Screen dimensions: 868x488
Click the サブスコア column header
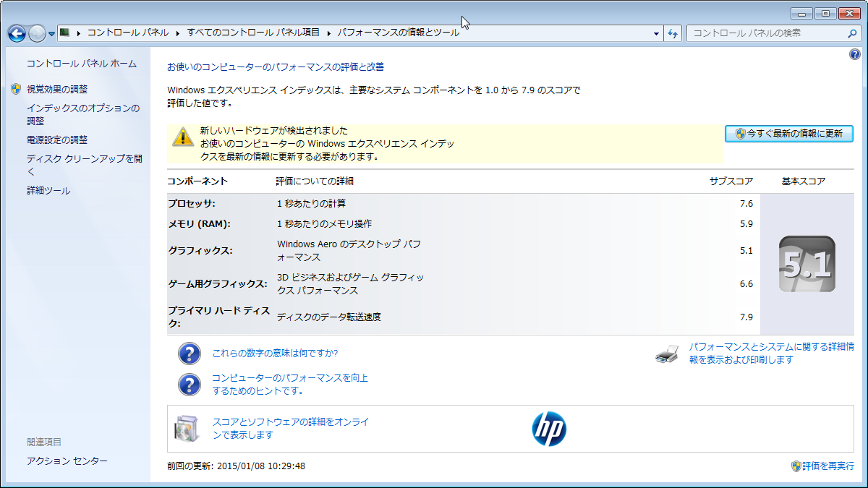point(731,181)
